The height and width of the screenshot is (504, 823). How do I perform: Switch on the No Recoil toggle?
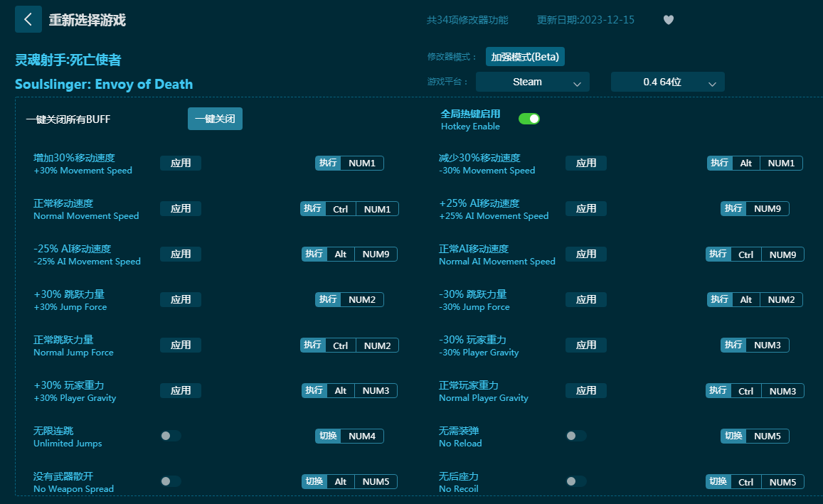click(576, 481)
